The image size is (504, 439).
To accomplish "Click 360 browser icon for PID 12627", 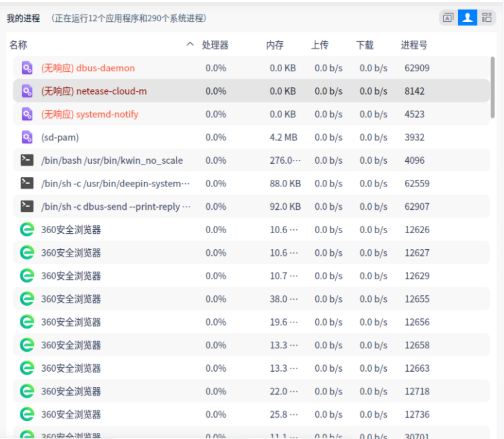I will (x=27, y=252).
